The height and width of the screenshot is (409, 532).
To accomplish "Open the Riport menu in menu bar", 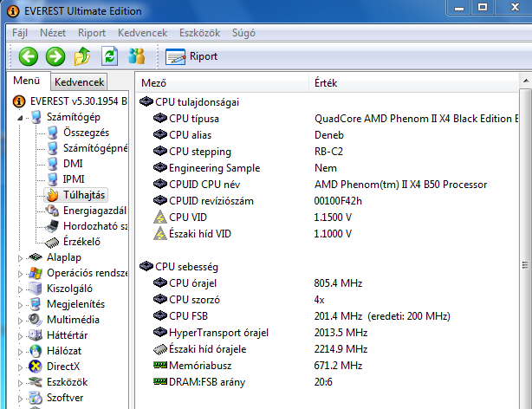I will tap(92, 33).
